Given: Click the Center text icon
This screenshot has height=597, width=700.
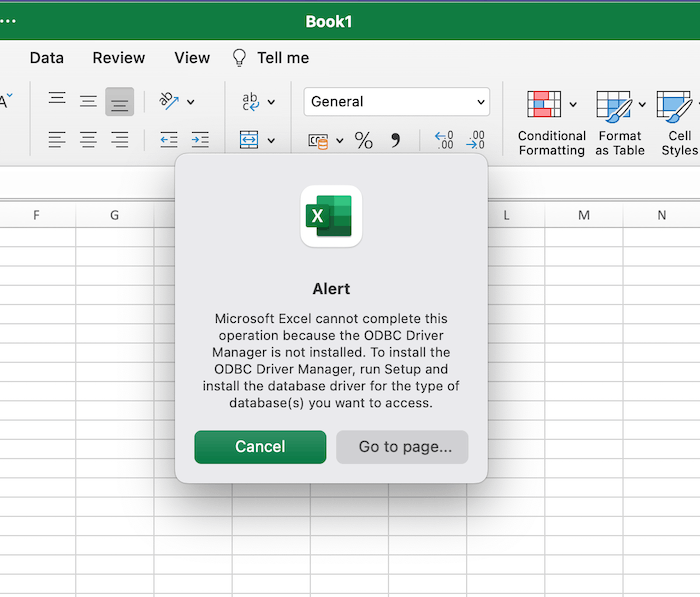Looking at the screenshot, I should tap(88, 140).
